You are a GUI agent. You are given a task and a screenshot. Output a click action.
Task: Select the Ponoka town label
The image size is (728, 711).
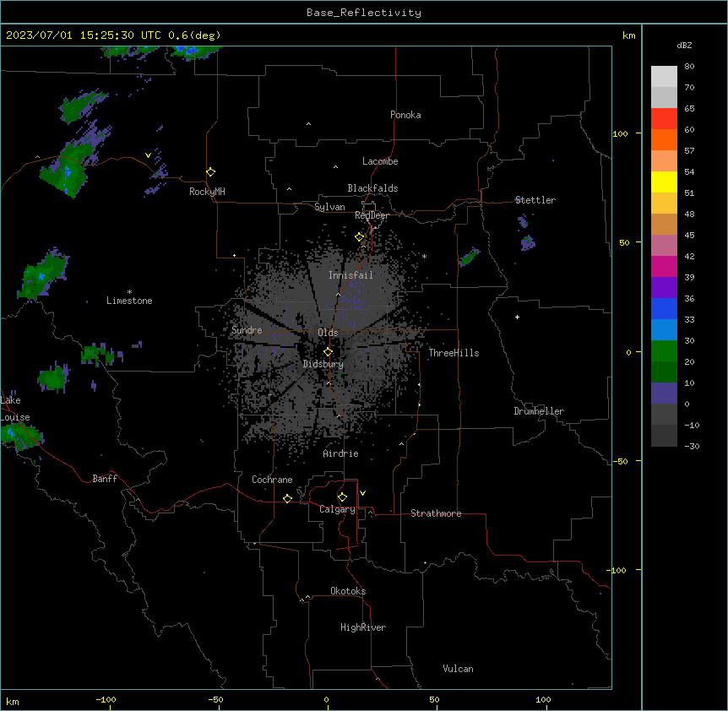405,115
